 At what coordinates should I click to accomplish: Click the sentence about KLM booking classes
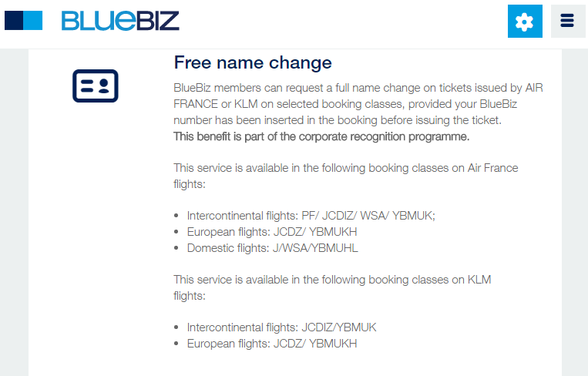pos(332,287)
